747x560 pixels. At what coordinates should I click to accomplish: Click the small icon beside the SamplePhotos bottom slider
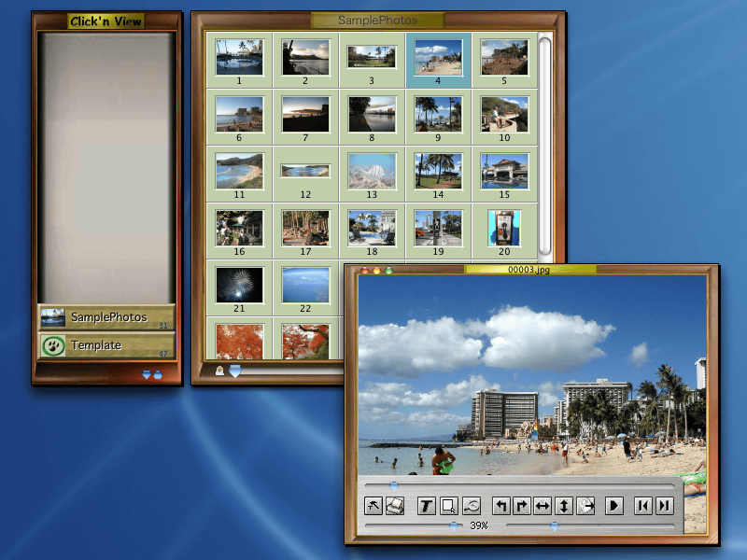point(219,371)
